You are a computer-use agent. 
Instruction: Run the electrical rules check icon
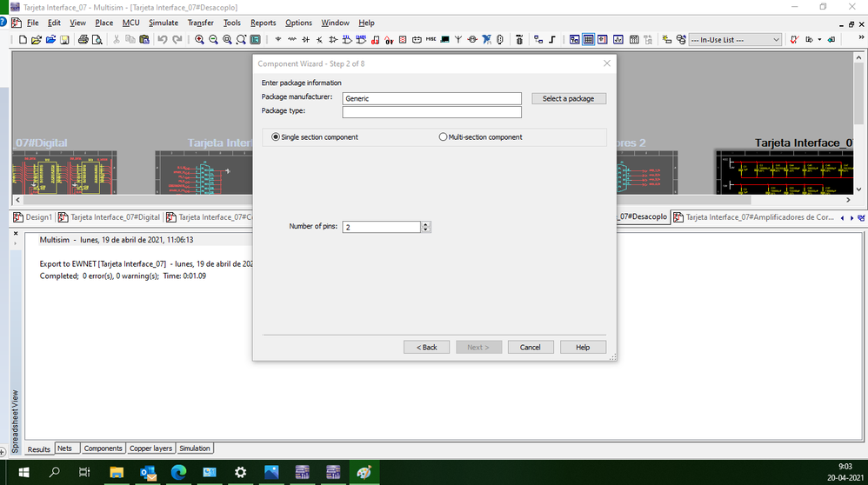794,39
